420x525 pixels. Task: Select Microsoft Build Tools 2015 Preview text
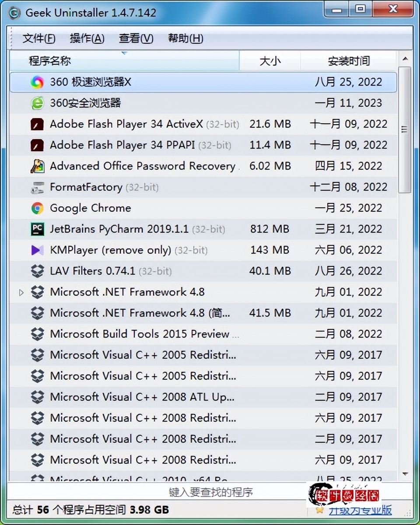point(140,334)
